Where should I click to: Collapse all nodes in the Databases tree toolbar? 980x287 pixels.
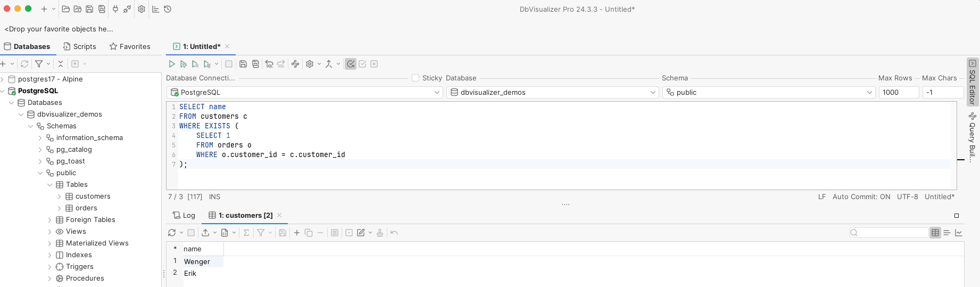tap(61, 64)
